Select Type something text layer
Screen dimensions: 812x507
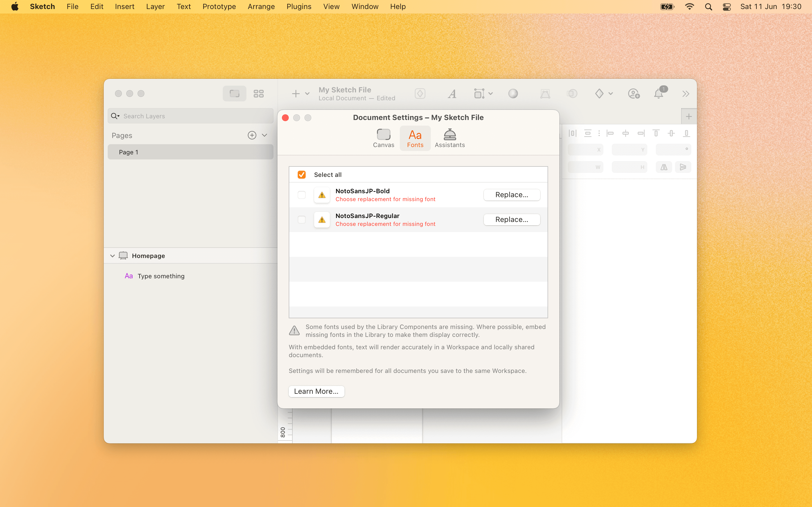click(x=161, y=276)
